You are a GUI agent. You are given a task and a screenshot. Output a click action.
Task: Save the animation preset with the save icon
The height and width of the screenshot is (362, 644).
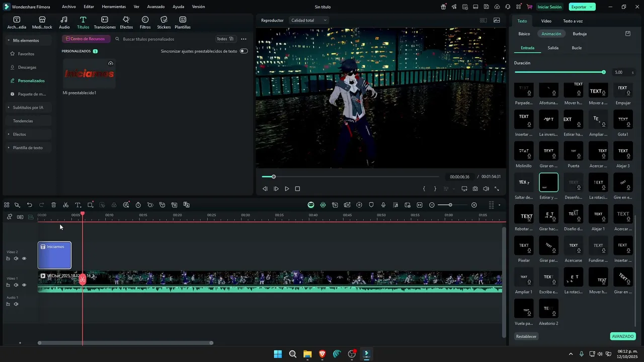(x=628, y=34)
